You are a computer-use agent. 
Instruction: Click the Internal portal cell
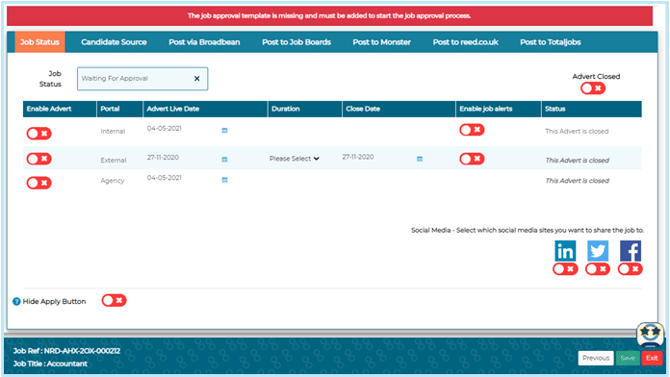(113, 131)
